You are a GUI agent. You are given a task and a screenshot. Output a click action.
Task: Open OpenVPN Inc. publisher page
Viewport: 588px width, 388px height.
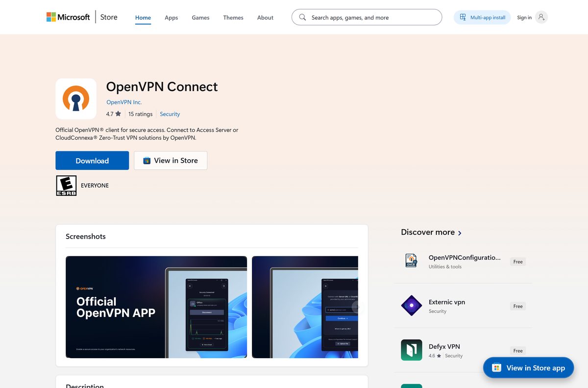point(124,102)
